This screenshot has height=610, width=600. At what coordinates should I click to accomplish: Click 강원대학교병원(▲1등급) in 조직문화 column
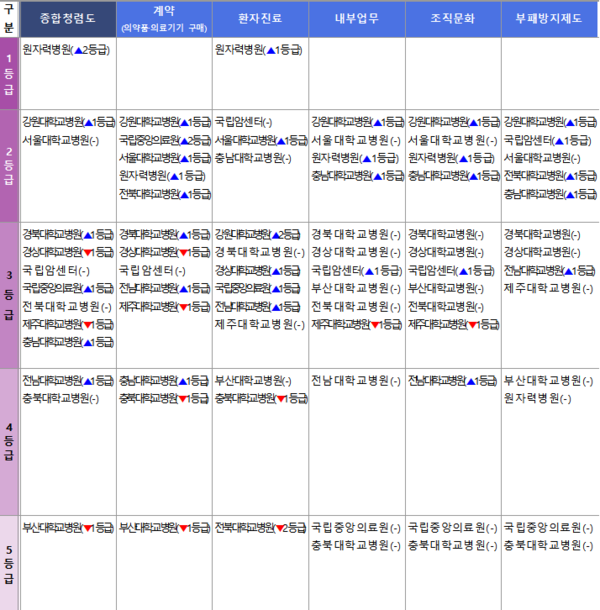click(454, 122)
